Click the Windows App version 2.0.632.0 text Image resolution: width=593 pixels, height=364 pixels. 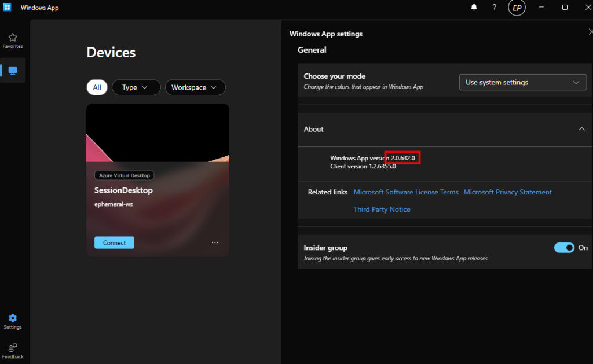coord(372,158)
